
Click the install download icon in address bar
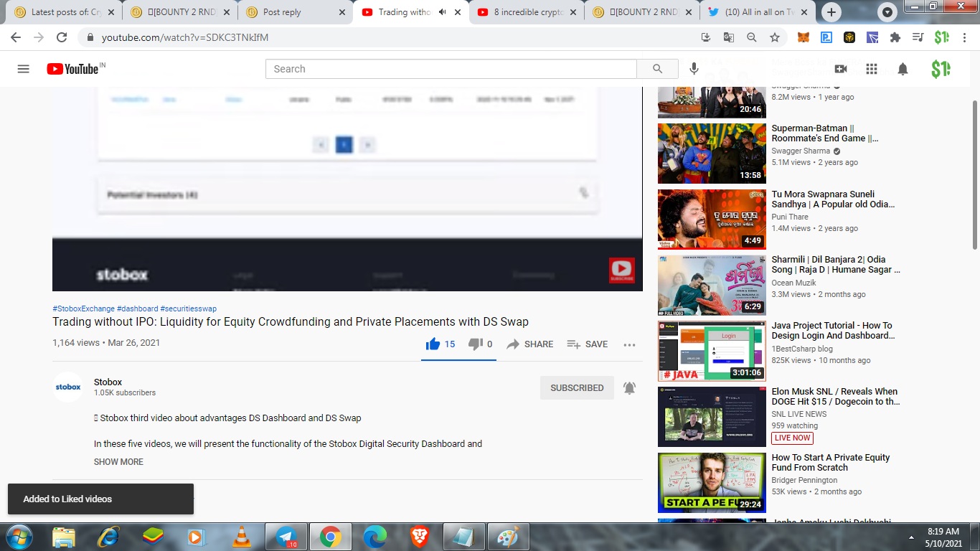tap(706, 37)
